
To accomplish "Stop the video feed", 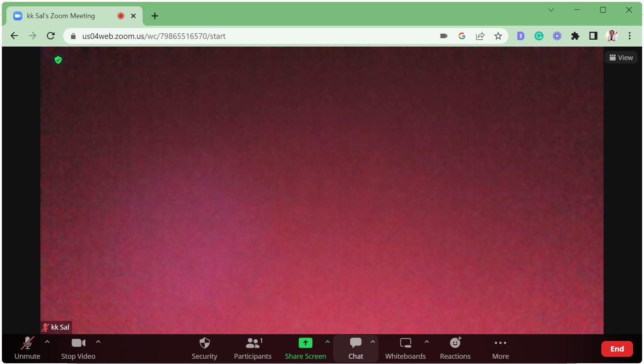I will click(x=78, y=348).
